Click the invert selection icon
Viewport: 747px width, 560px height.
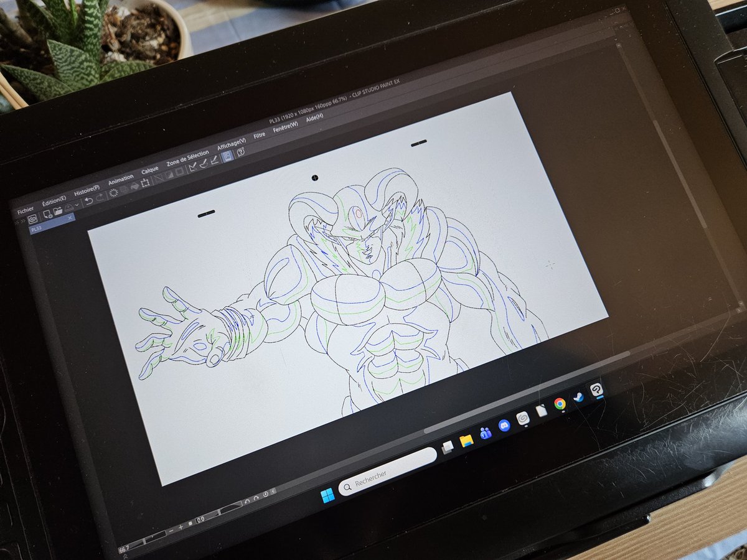[x=169, y=175]
